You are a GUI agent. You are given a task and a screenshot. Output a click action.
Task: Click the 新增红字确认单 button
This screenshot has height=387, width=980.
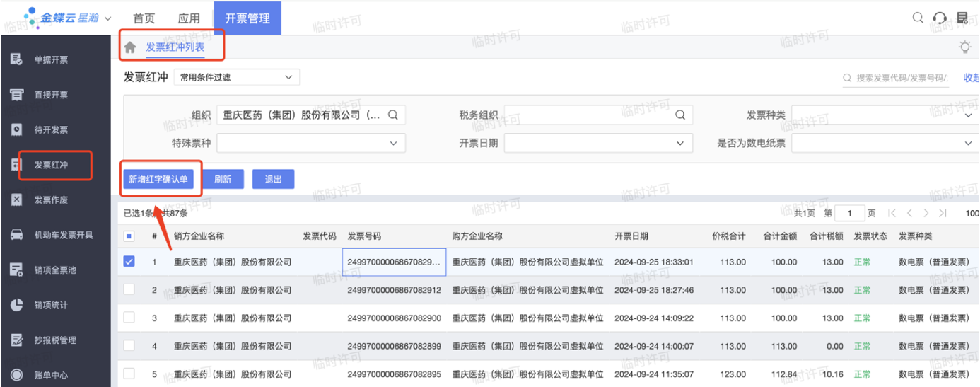158,180
